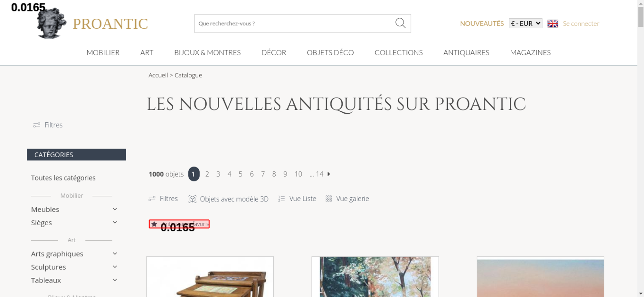This screenshot has width=644, height=297.
Task: Switch language via the UK flag icon
Action: point(553,23)
